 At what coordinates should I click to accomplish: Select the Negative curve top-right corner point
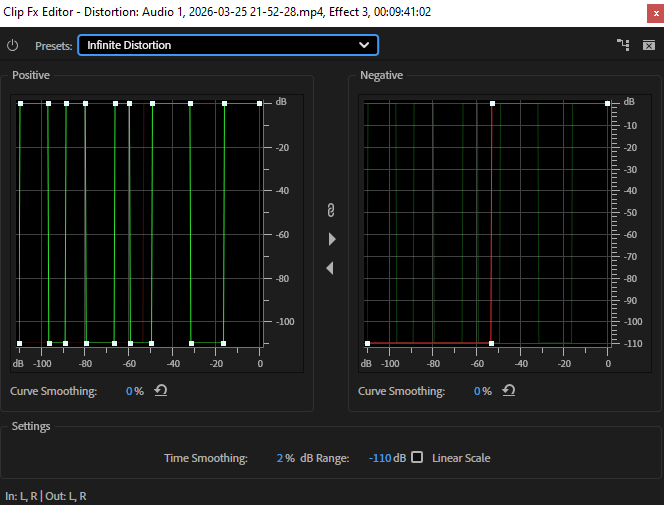coord(607,103)
